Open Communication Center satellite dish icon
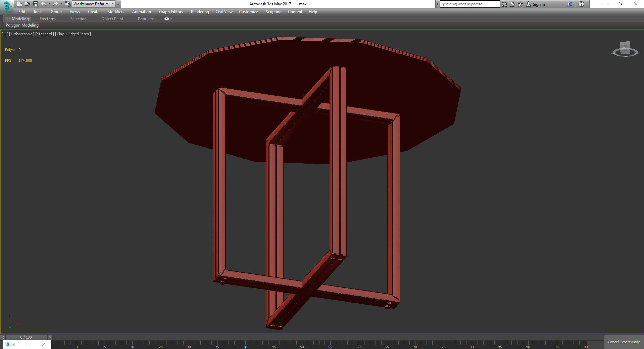This screenshot has width=644, height=349. (512, 4)
